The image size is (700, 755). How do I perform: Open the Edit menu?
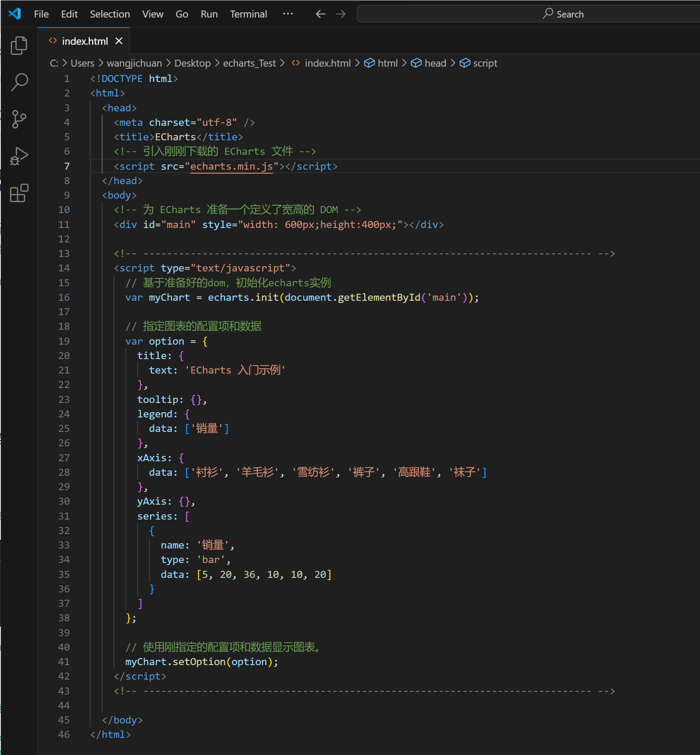[69, 14]
